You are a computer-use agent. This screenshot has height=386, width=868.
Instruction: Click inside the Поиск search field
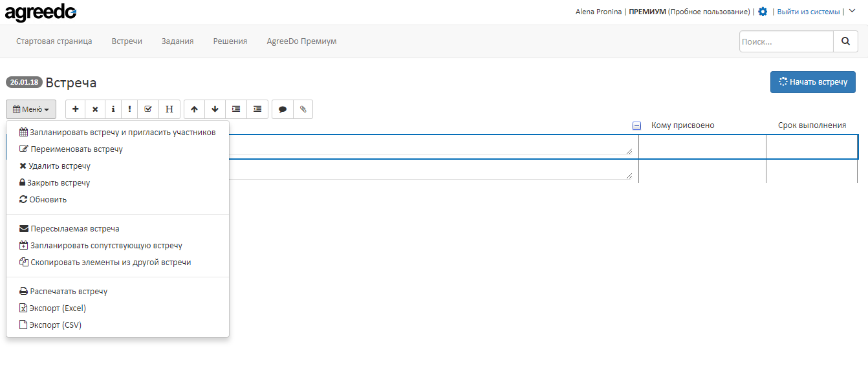tap(787, 41)
